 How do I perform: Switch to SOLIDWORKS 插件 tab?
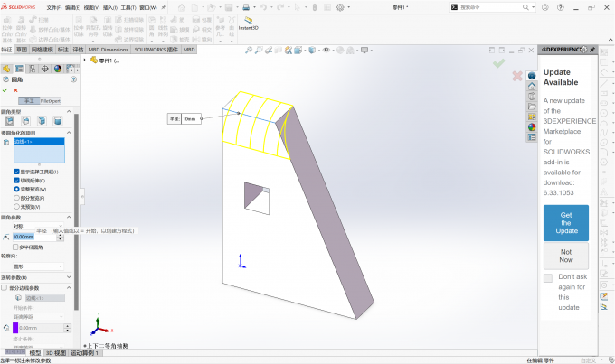coord(156,50)
